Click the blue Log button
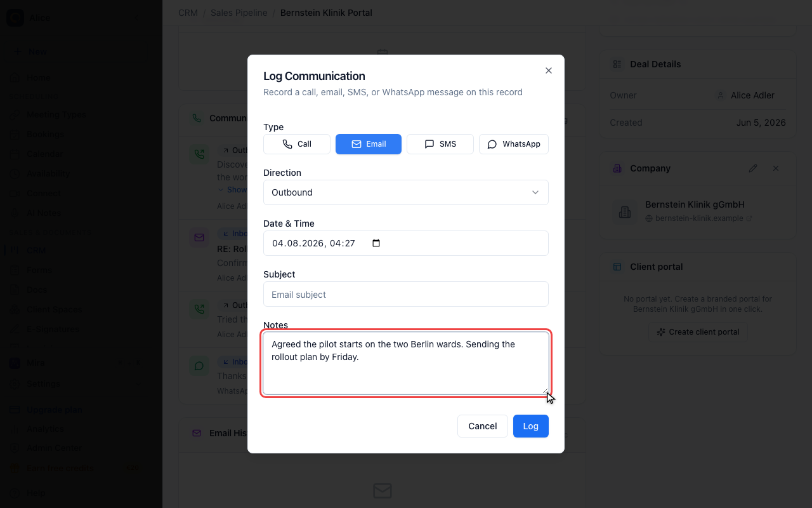This screenshot has width=812, height=508. [531, 426]
